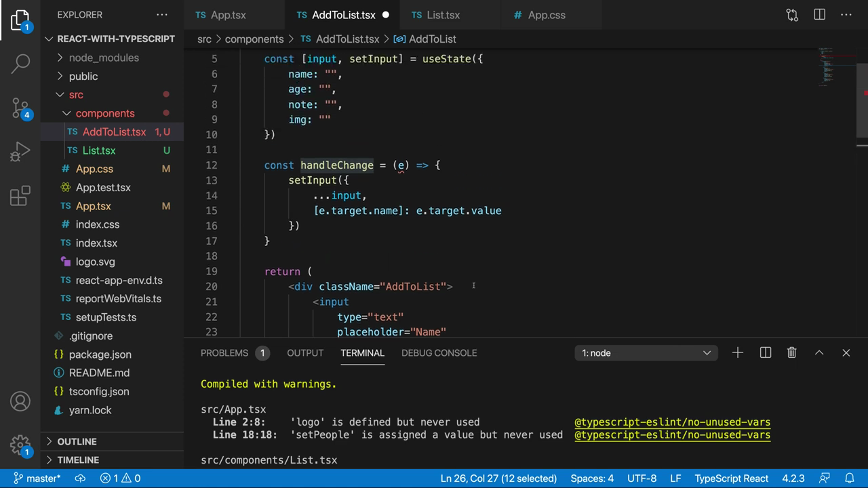The width and height of the screenshot is (868, 488).
Task: Open editor more actions ellipsis
Action: click(846, 15)
